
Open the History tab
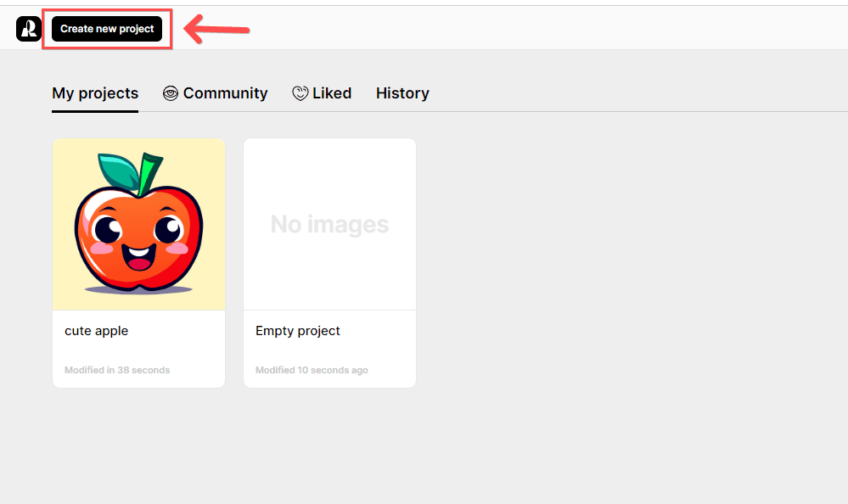(x=402, y=93)
